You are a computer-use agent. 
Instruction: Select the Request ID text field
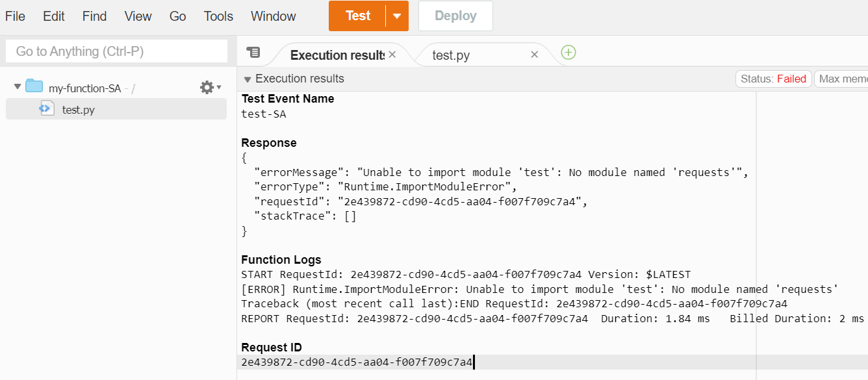point(356,361)
